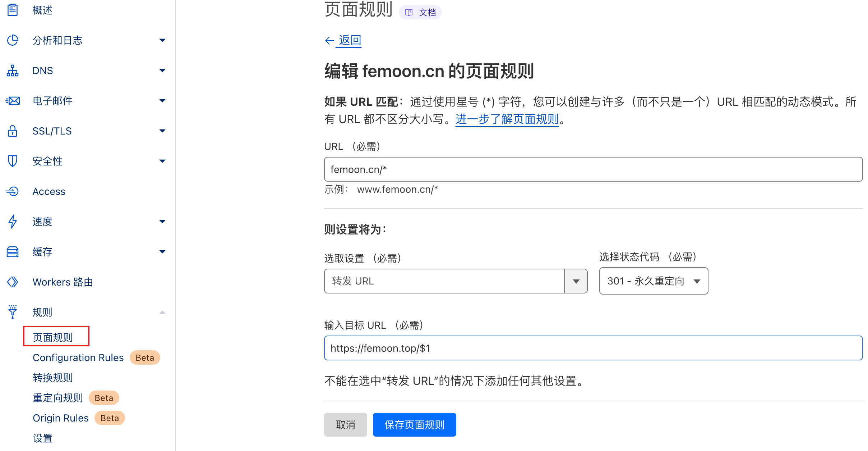This screenshot has width=868, height=451.
Task: Open the 转发 URL setting dropdown
Action: [456, 281]
